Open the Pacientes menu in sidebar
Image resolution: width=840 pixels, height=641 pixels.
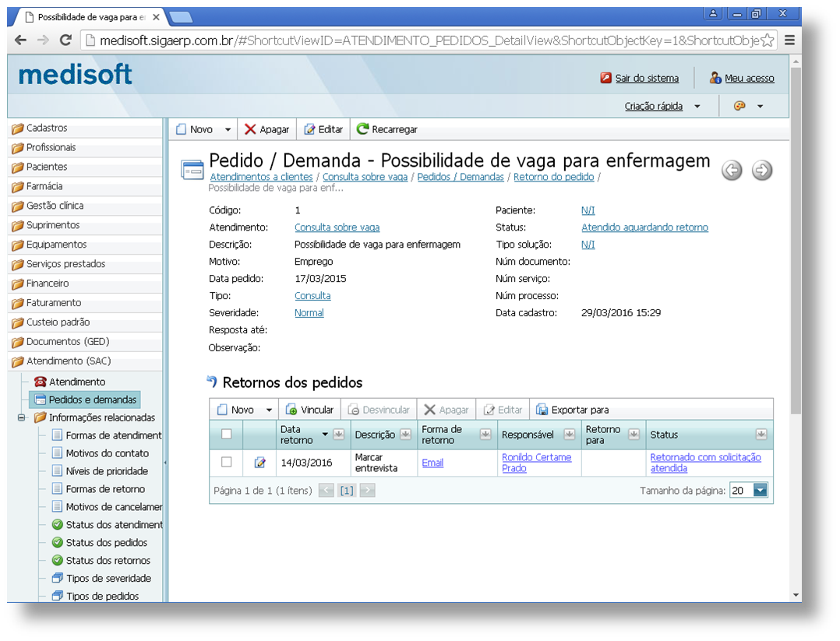coord(47,167)
